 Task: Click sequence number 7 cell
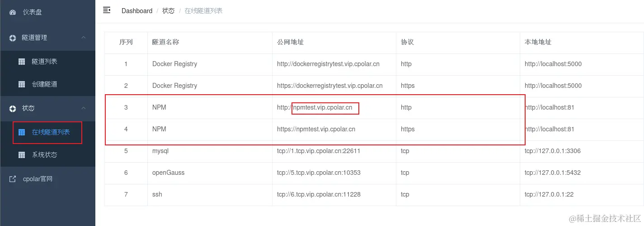pyautogui.click(x=126, y=194)
